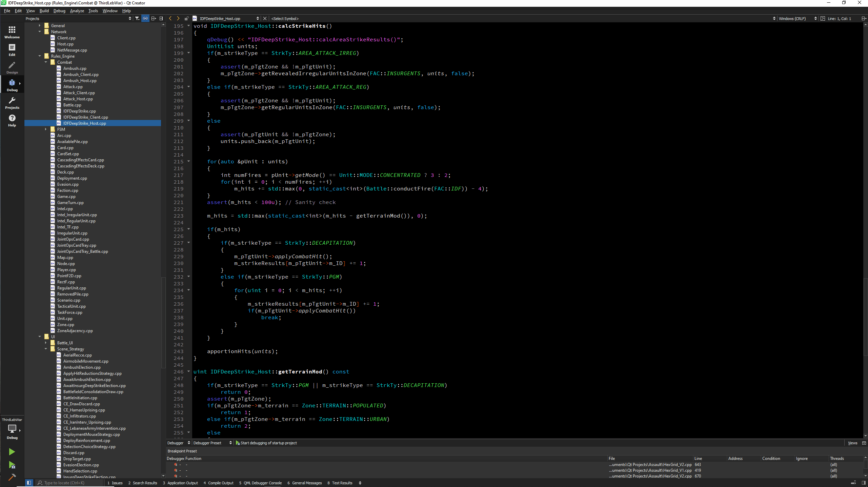Image resolution: width=868 pixels, height=487 pixels.
Task: Click the project tree vertical scrollbar
Action: [163, 322]
